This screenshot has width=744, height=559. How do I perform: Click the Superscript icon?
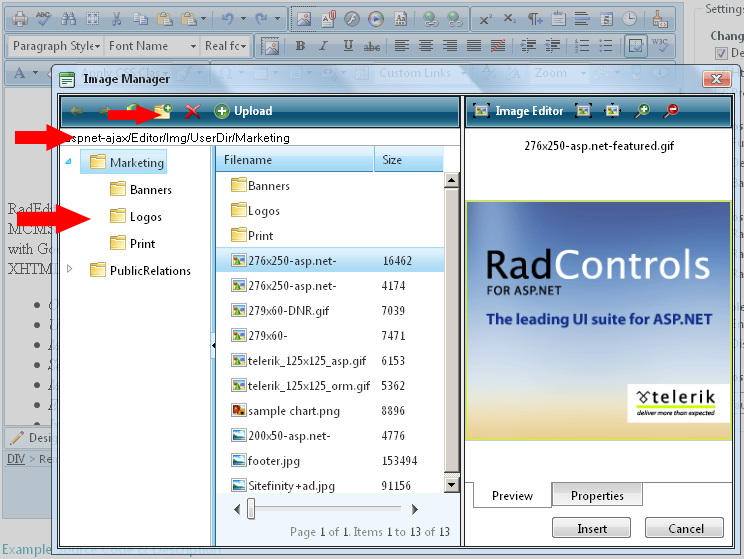(x=485, y=19)
